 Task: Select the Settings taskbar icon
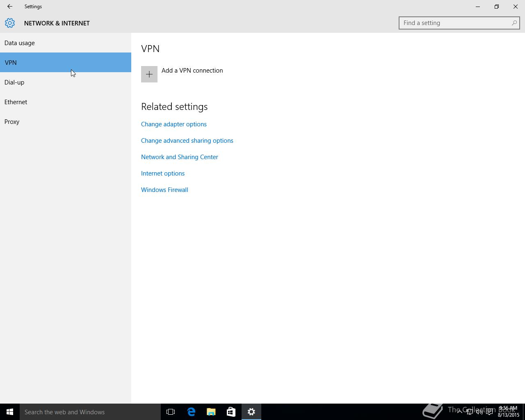tap(251, 412)
